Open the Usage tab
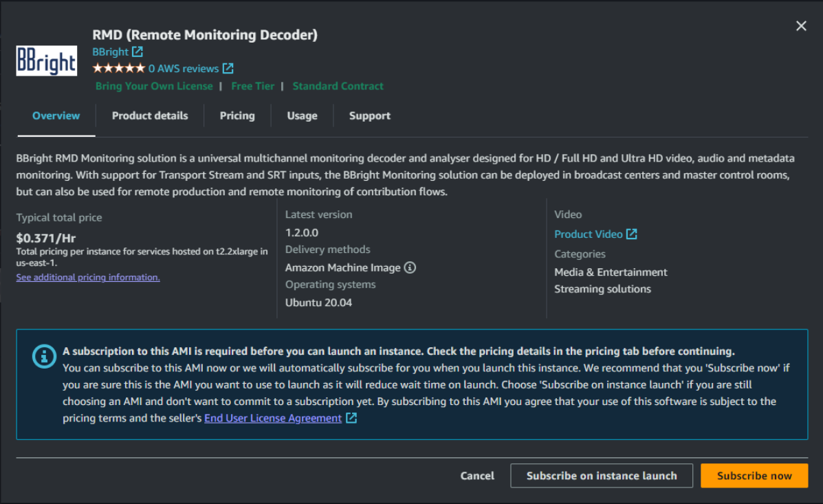 click(x=302, y=116)
